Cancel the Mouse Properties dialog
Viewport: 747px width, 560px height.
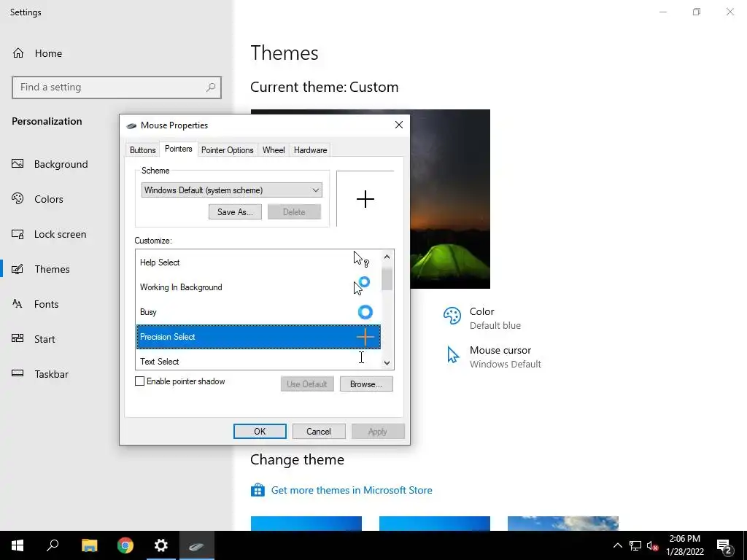318,432
